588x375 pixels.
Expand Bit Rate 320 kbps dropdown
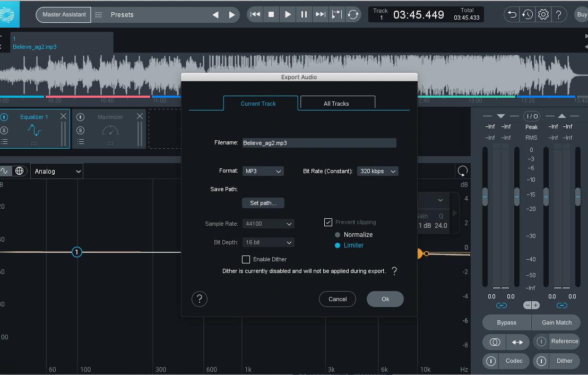(x=377, y=171)
